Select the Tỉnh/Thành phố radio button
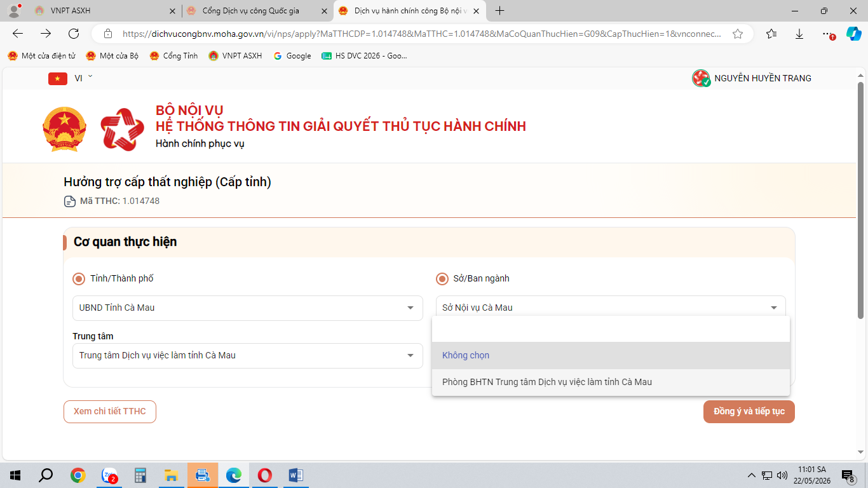The height and width of the screenshot is (488, 868). (79, 279)
